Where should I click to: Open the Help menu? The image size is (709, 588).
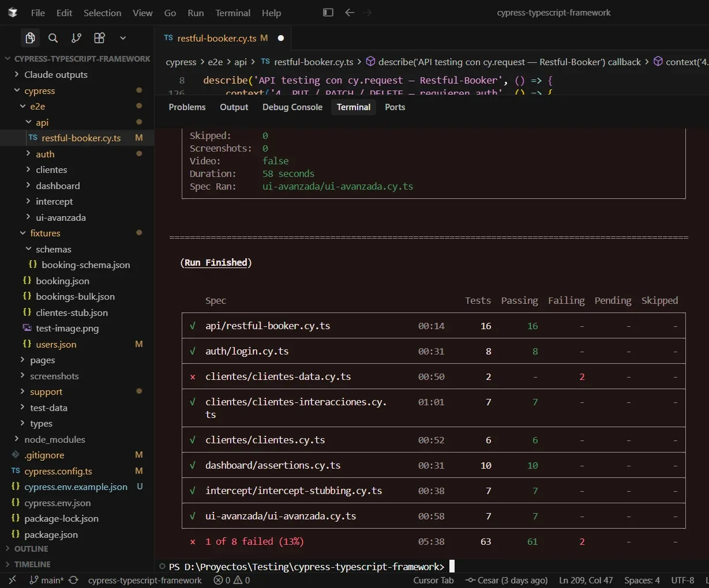pos(271,13)
